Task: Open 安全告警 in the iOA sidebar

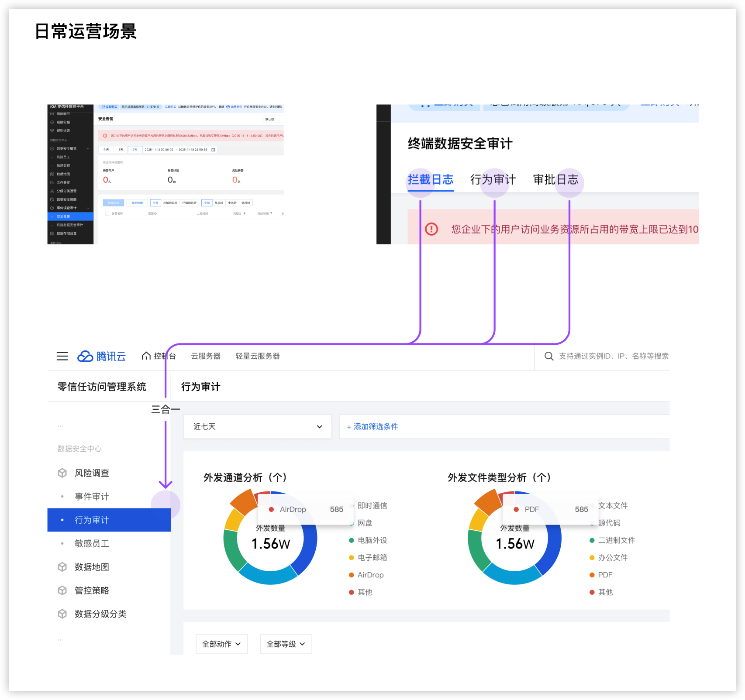Action: pos(70,216)
